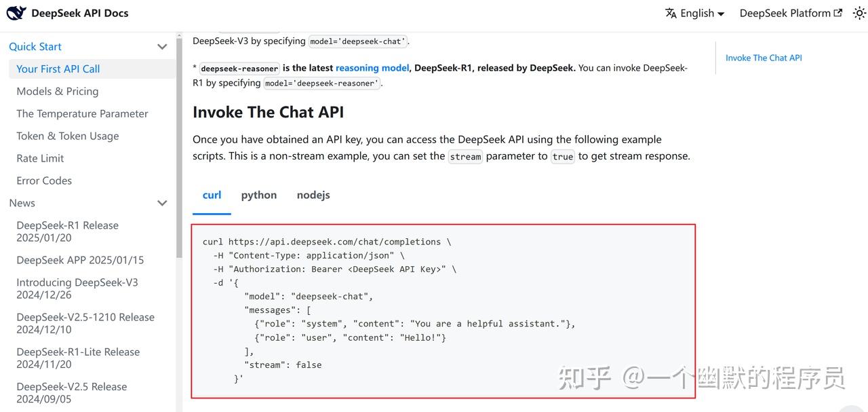The height and width of the screenshot is (412, 868).
Task: Click the inline stream parameter code
Action: (465, 157)
